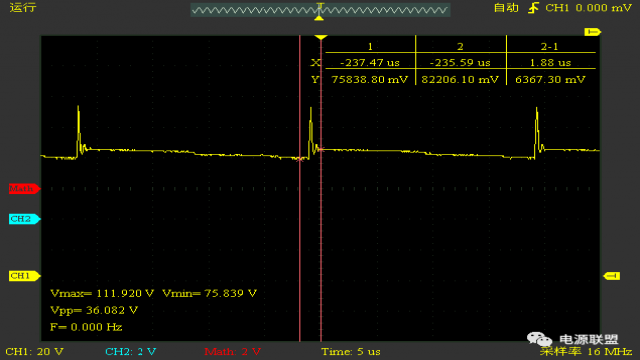
Task: Click the WeChat logo watermark
Action: tap(539, 339)
